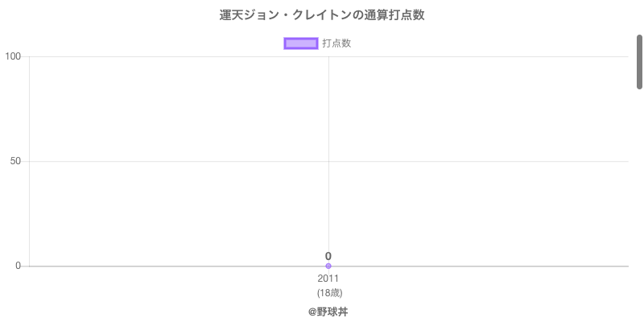Image resolution: width=644 pixels, height=322 pixels.
Task: Click empty plot area right of 2011 gridline
Action: point(483,113)
